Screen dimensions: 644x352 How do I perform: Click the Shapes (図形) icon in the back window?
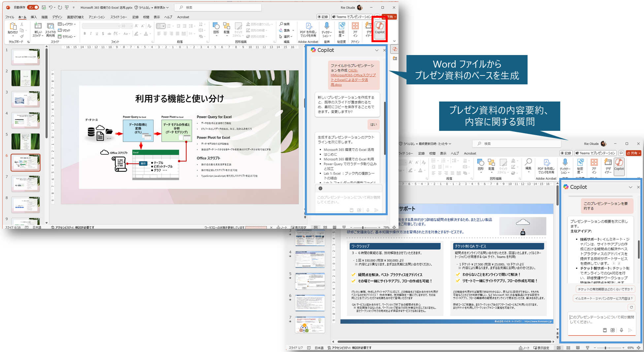[x=481, y=162]
